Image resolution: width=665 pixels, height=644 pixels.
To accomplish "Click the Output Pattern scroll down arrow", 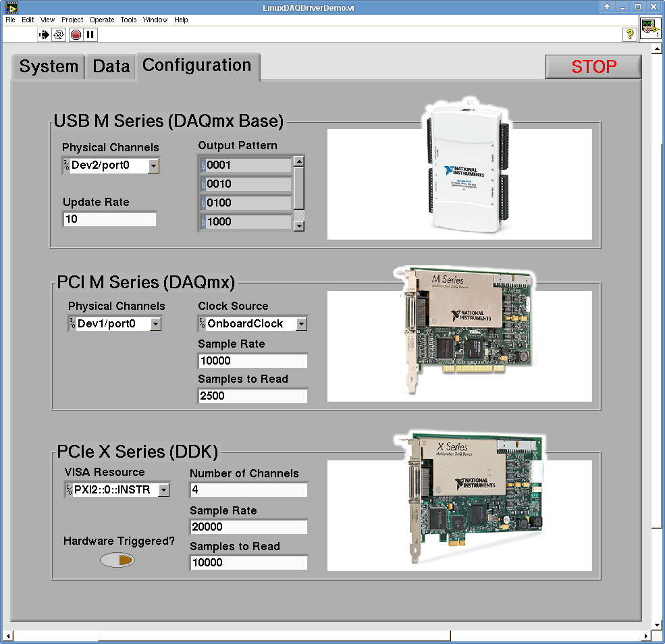I will [x=299, y=226].
